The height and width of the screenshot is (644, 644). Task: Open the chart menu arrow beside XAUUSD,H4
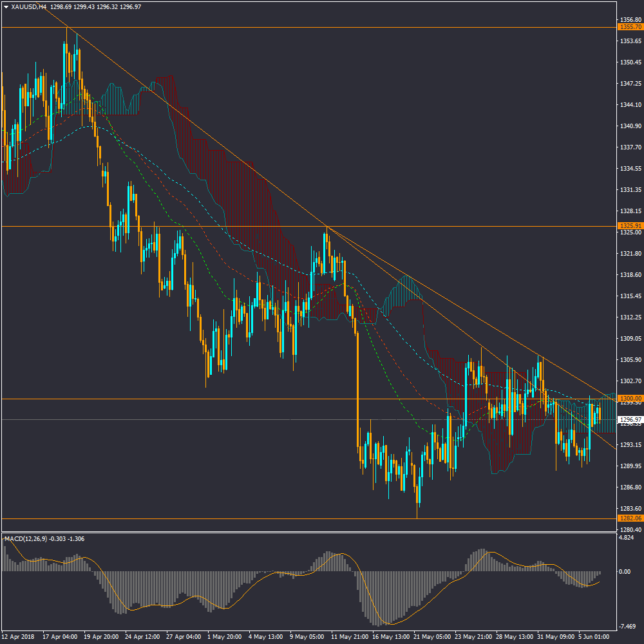point(6,6)
